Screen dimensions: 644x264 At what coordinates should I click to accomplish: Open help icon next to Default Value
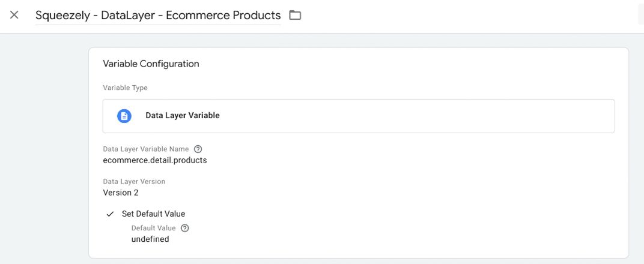coord(185,228)
